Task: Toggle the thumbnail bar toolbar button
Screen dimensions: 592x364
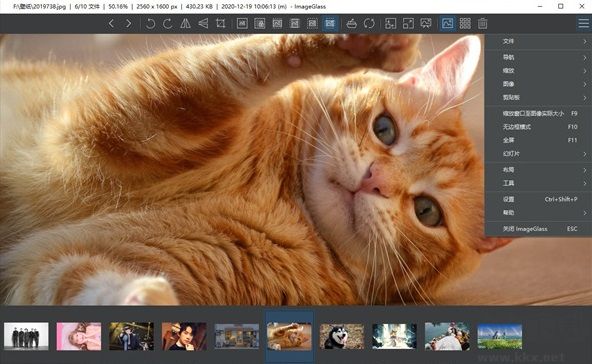Action: (x=447, y=23)
